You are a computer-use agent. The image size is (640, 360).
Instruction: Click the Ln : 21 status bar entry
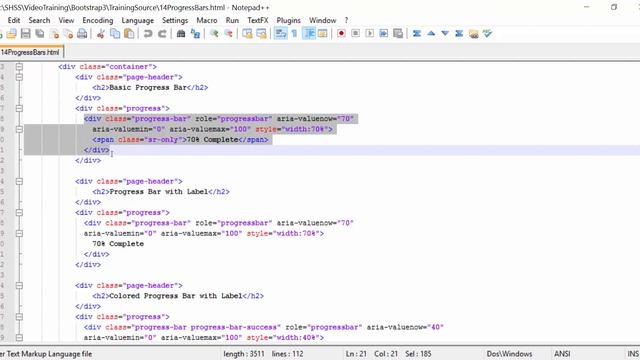point(356,354)
